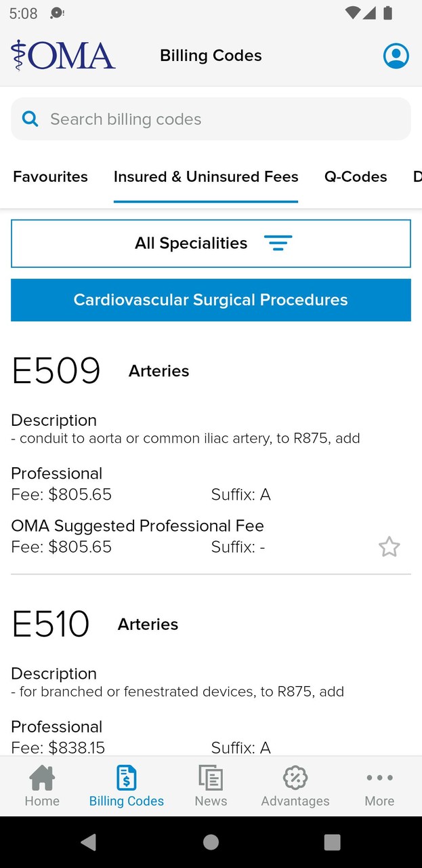Switch to the Favourites tab
The height and width of the screenshot is (868, 422).
(51, 177)
